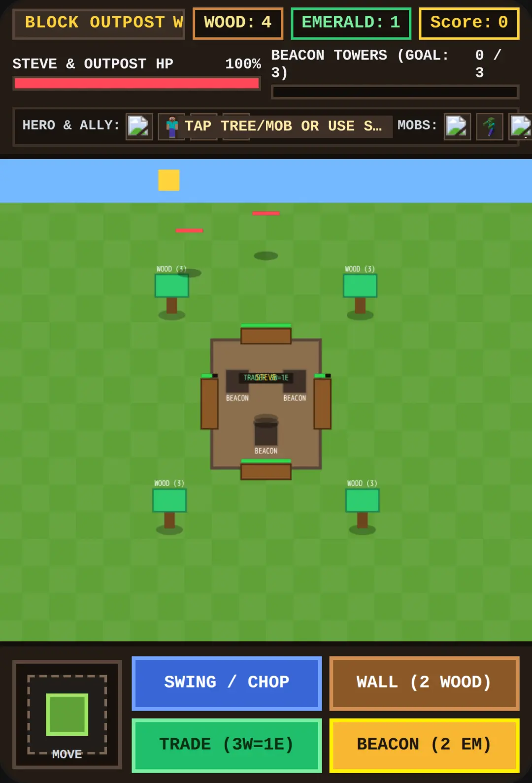Screen dimensions: 532x783
Task: Click the first broken image icon after MOBS
Action: coord(457,127)
